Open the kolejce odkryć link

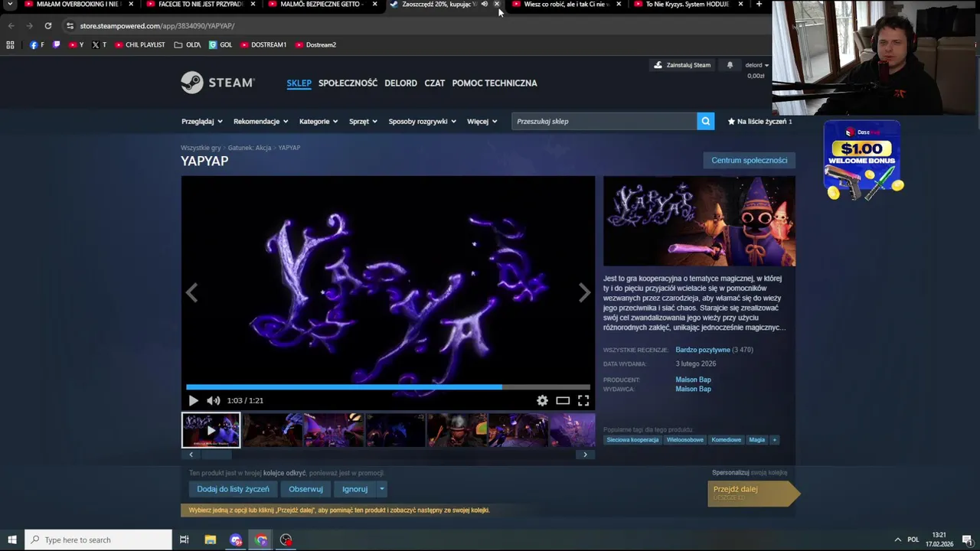(285, 473)
